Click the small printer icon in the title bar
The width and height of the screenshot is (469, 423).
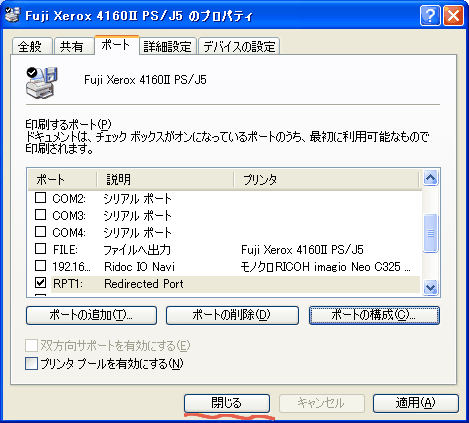13,15
